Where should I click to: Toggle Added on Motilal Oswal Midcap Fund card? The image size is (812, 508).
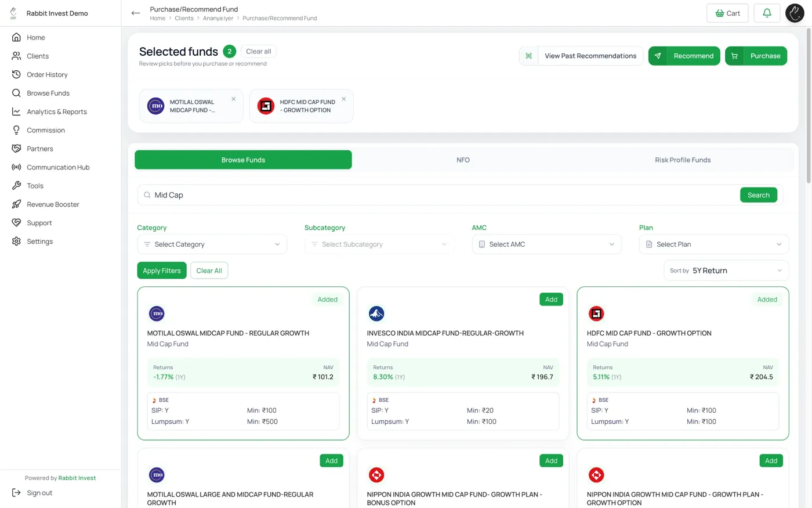pyautogui.click(x=327, y=300)
